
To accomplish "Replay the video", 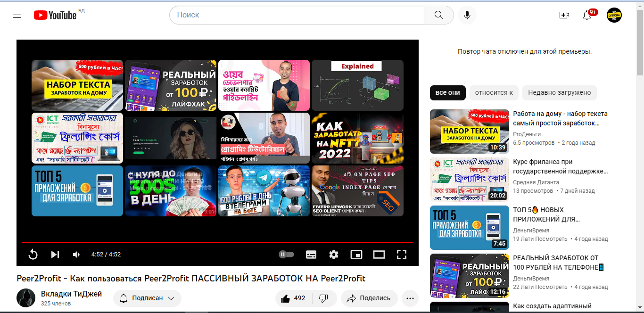I will (x=33, y=255).
